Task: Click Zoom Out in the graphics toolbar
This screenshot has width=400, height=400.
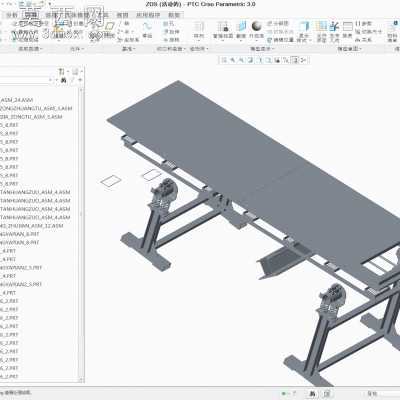Action: (x=241, y=60)
